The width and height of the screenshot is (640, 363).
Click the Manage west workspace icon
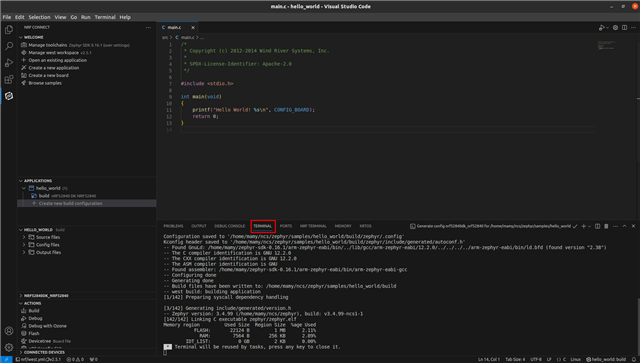(x=24, y=53)
